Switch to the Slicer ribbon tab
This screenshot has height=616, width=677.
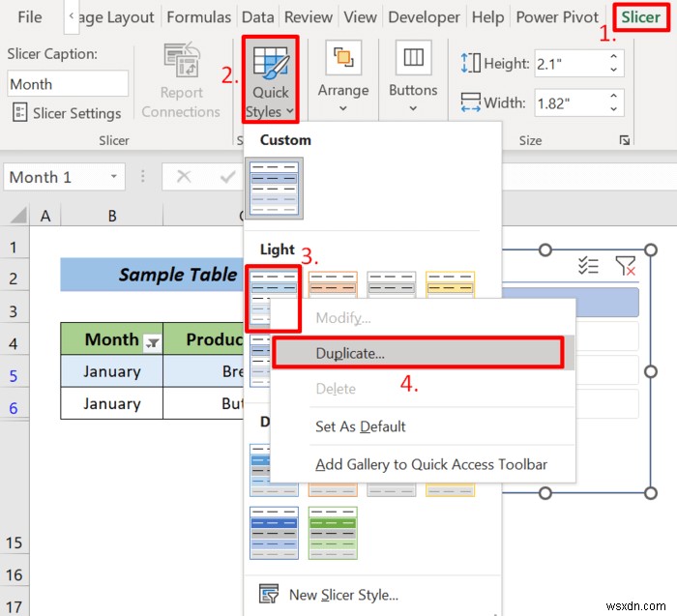pos(640,17)
